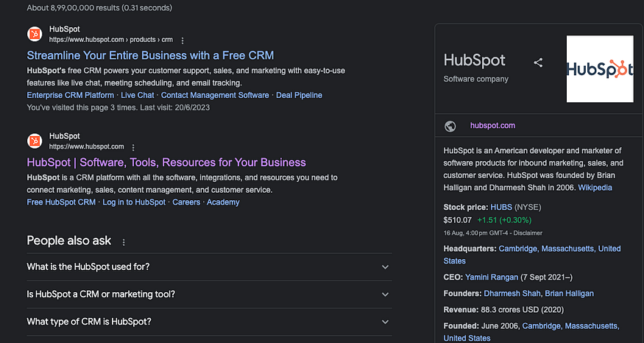This screenshot has height=343, width=644.
Task: Open three-dot menu for hubspot.com homepage result
Action: [133, 147]
